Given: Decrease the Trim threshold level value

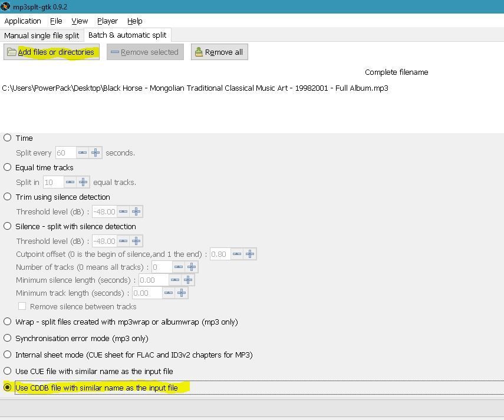Looking at the screenshot, I should (x=123, y=212).
